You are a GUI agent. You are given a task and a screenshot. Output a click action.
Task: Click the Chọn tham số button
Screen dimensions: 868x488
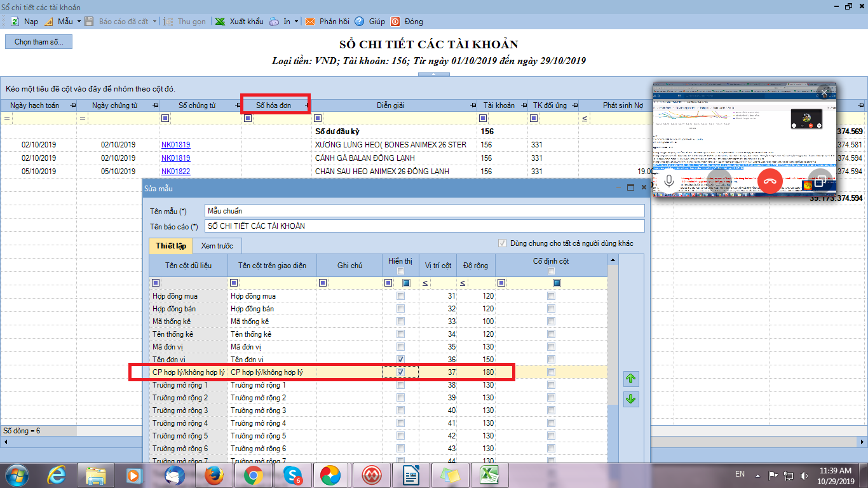pos(39,42)
